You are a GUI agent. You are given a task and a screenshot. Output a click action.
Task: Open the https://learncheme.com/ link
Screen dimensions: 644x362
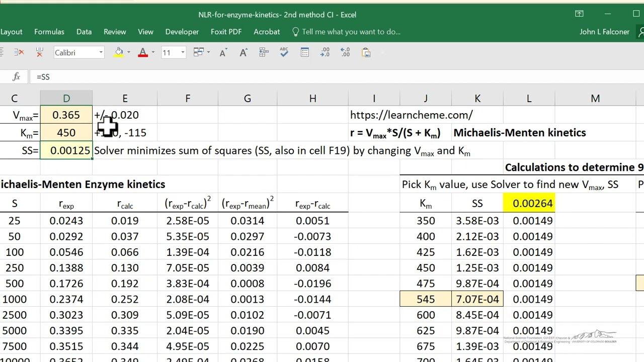click(x=411, y=115)
